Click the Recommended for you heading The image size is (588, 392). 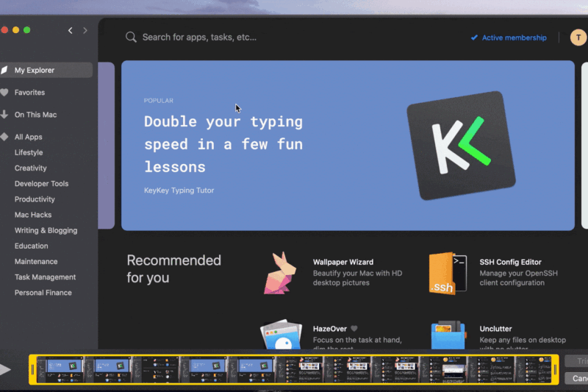click(x=174, y=269)
